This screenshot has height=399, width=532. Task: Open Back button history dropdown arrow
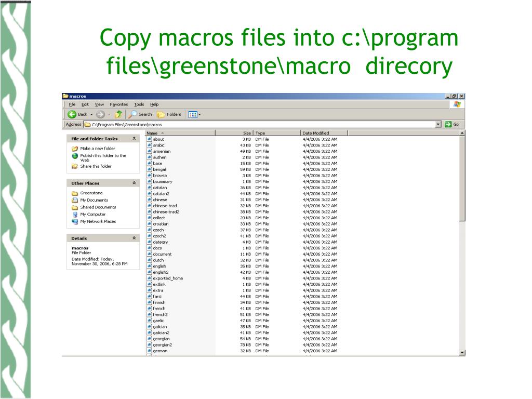(91, 115)
